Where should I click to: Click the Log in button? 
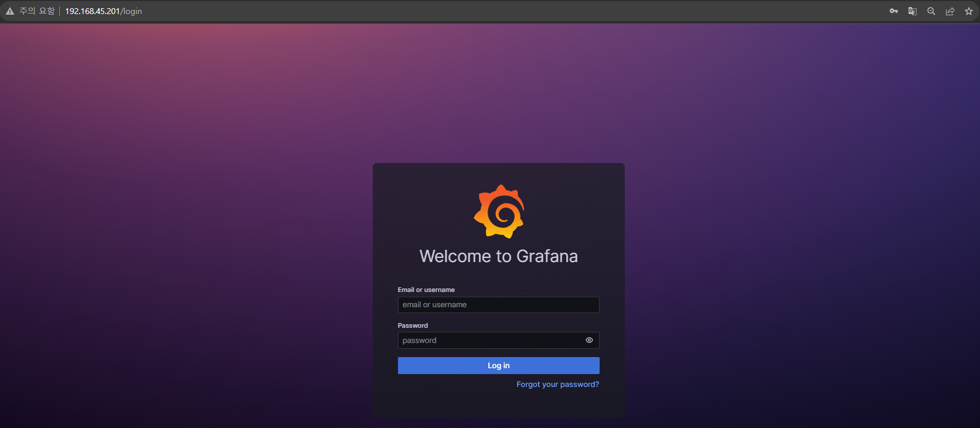point(499,365)
